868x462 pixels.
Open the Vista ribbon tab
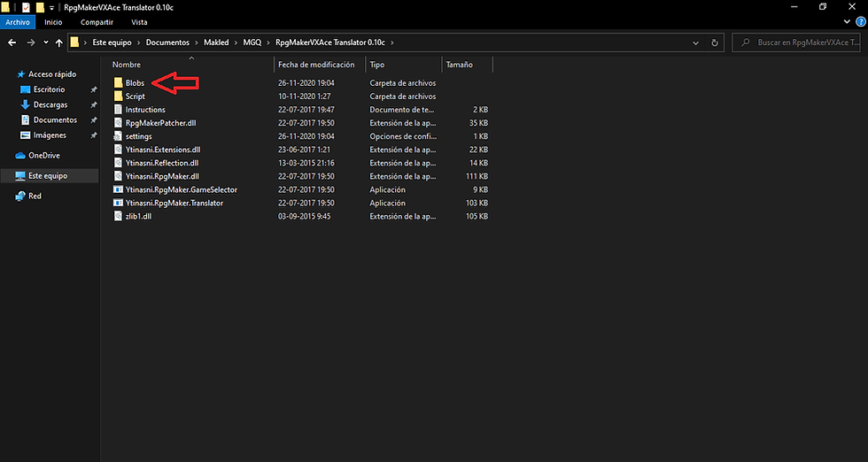point(140,22)
